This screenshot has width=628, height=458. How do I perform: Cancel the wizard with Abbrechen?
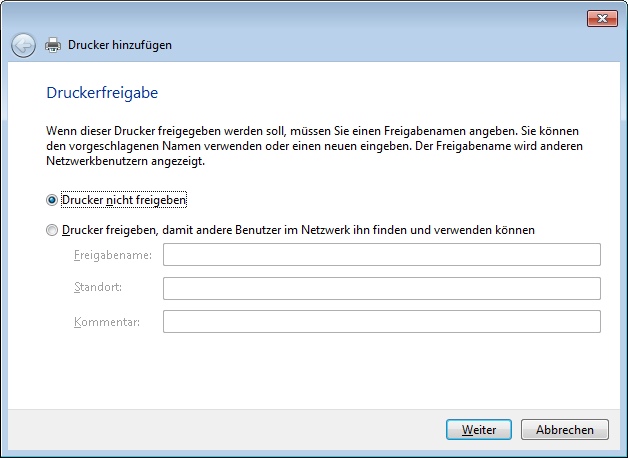tap(565, 430)
